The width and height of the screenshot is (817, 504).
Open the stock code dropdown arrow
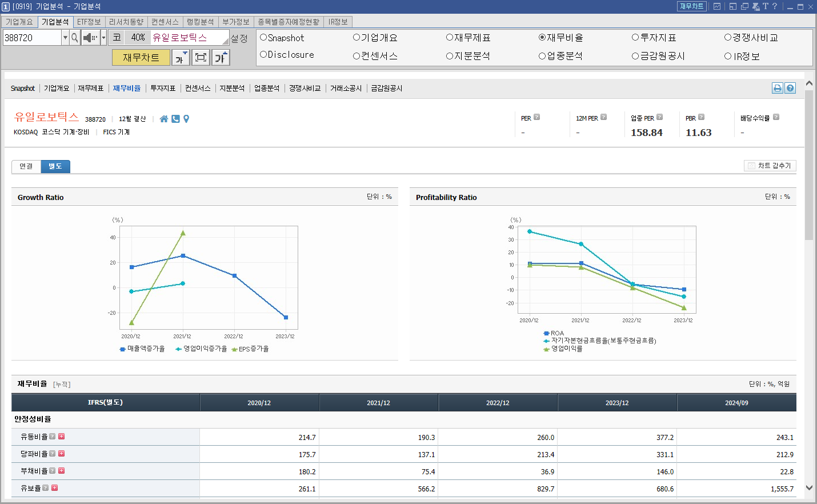point(65,38)
